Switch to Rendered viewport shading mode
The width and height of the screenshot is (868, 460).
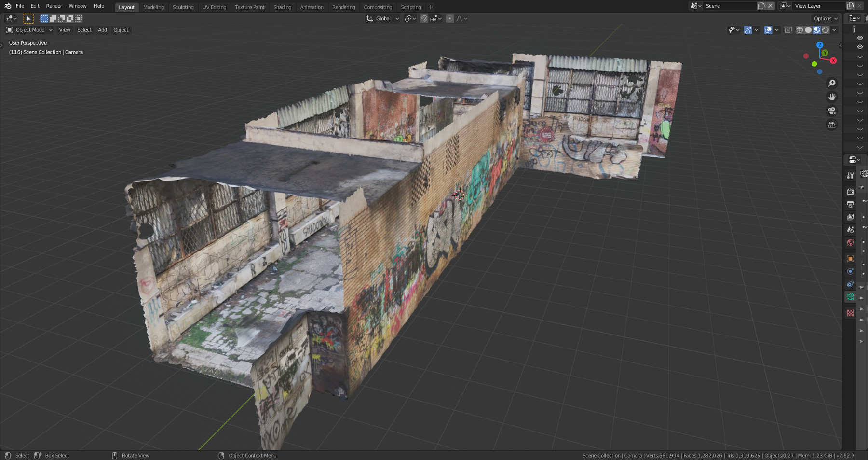point(825,30)
